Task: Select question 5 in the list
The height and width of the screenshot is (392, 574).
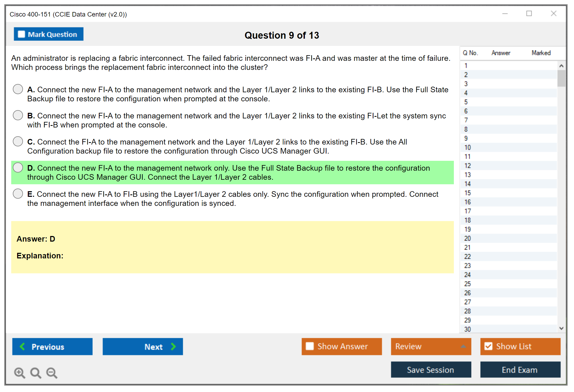Action: pyautogui.click(x=466, y=102)
